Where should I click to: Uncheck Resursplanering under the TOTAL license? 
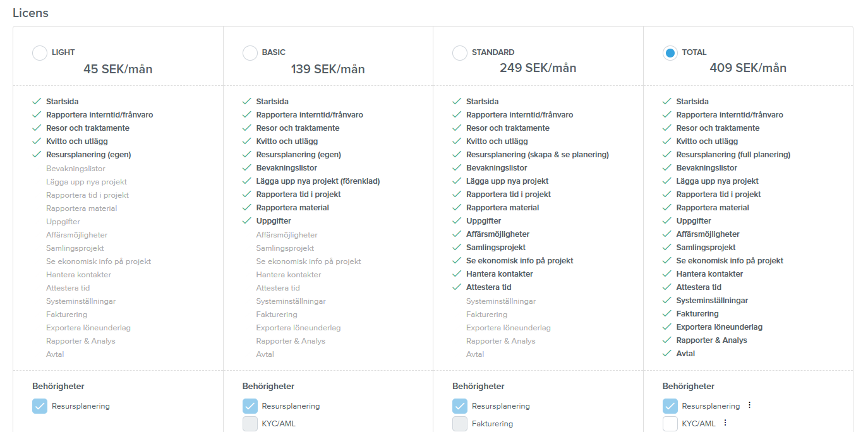point(670,406)
